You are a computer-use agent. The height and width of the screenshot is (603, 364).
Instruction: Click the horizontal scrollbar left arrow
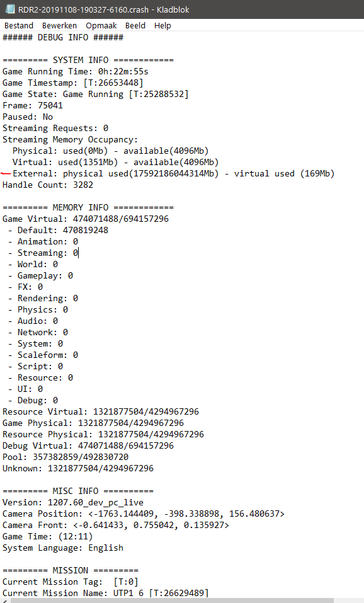pyautogui.click(x=4, y=600)
